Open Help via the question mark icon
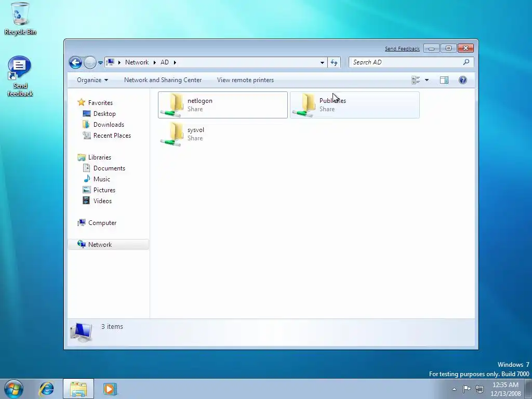This screenshot has width=532, height=399. (x=463, y=80)
